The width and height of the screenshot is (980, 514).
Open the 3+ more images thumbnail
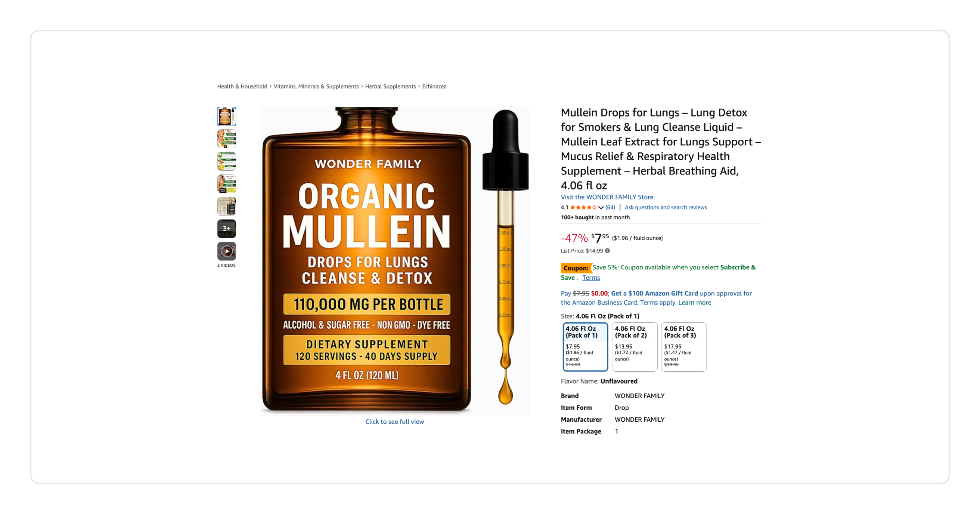point(227,229)
